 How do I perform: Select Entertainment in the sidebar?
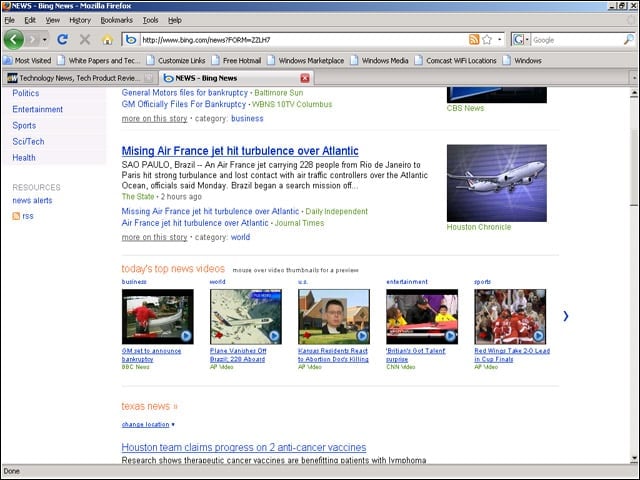tap(38, 109)
